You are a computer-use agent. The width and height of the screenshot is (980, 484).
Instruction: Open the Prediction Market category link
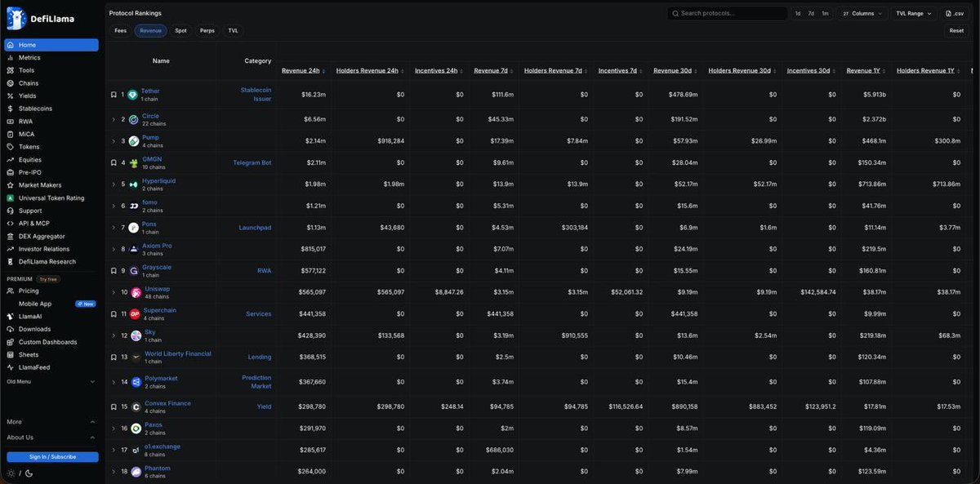tap(256, 382)
